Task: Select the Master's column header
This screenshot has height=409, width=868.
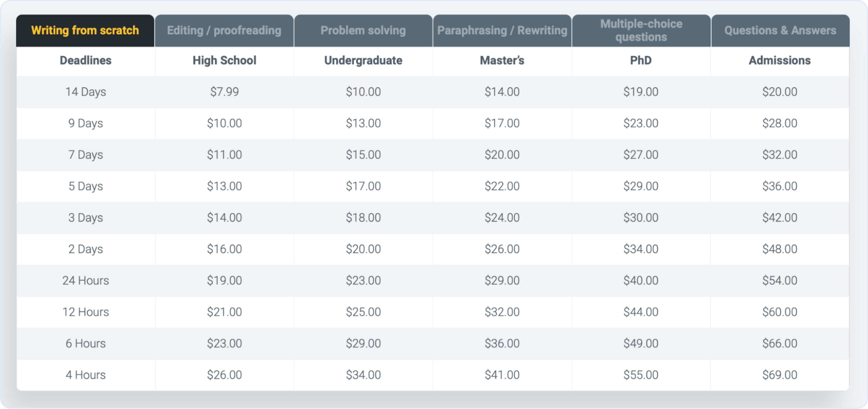Action: pyautogui.click(x=502, y=60)
